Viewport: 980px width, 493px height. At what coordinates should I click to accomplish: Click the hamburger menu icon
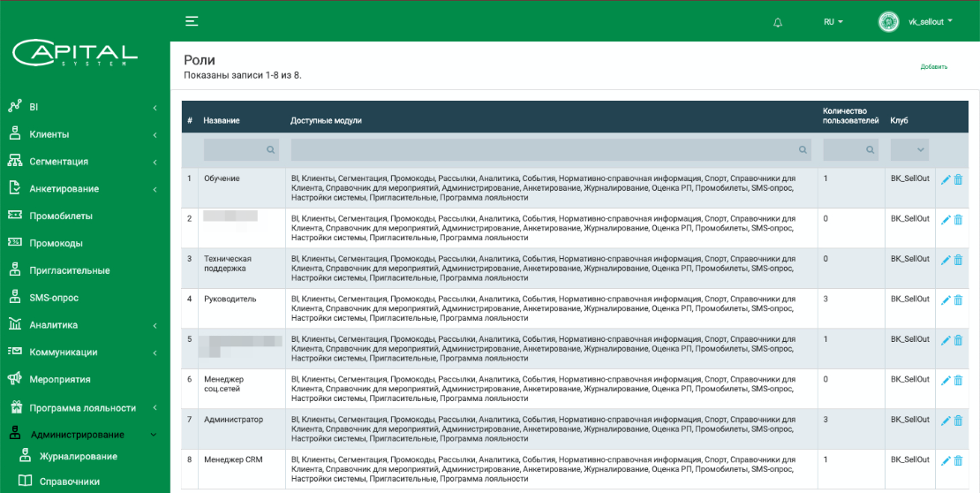[x=192, y=21]
